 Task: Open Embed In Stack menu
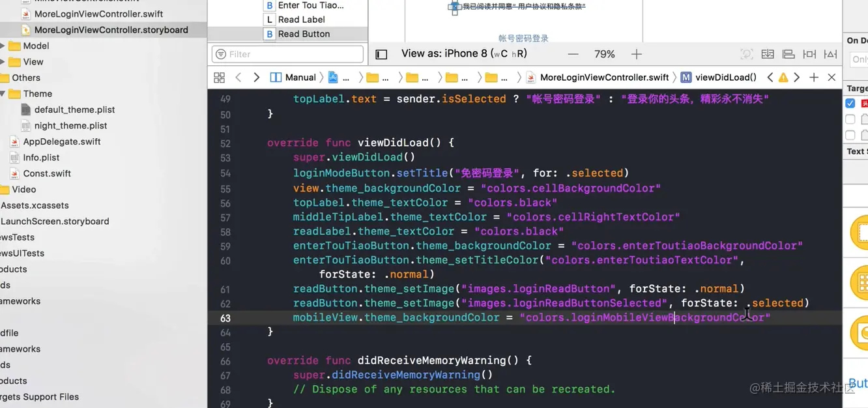pos(768,54)
